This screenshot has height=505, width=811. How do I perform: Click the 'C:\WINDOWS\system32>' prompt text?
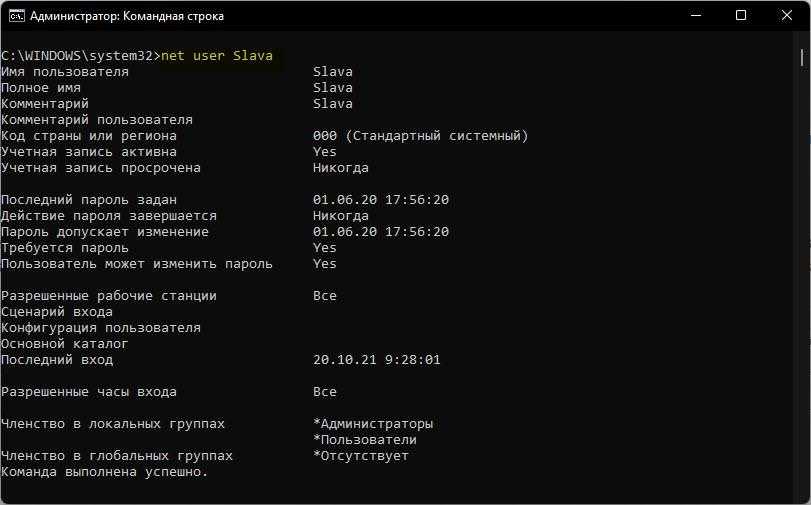click(x=80, y=56)
